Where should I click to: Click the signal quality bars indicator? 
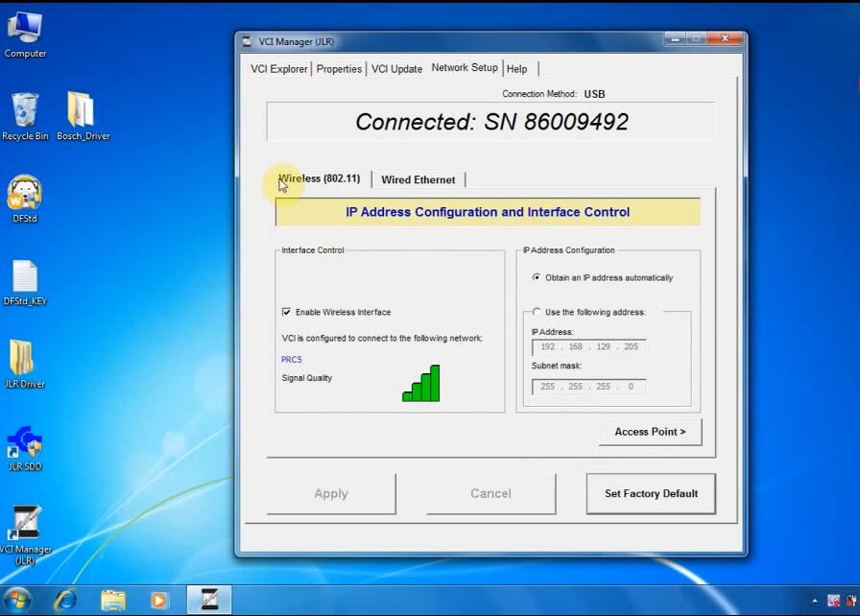point(421,383)
